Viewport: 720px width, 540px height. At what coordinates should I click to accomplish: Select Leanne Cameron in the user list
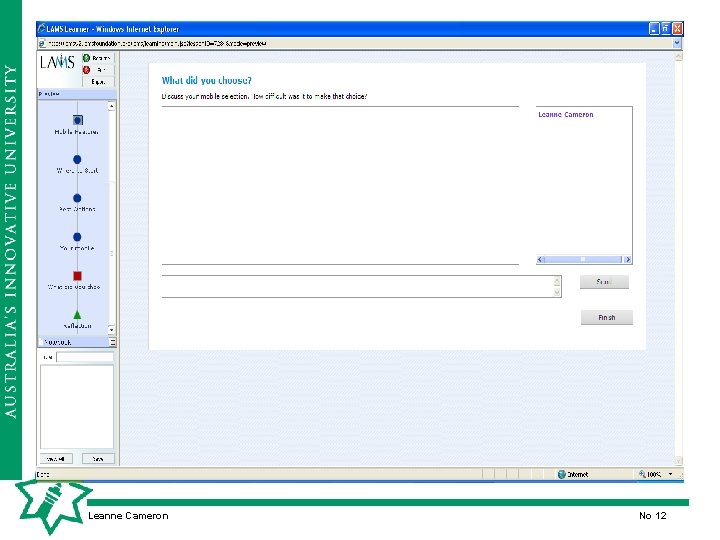566,114
